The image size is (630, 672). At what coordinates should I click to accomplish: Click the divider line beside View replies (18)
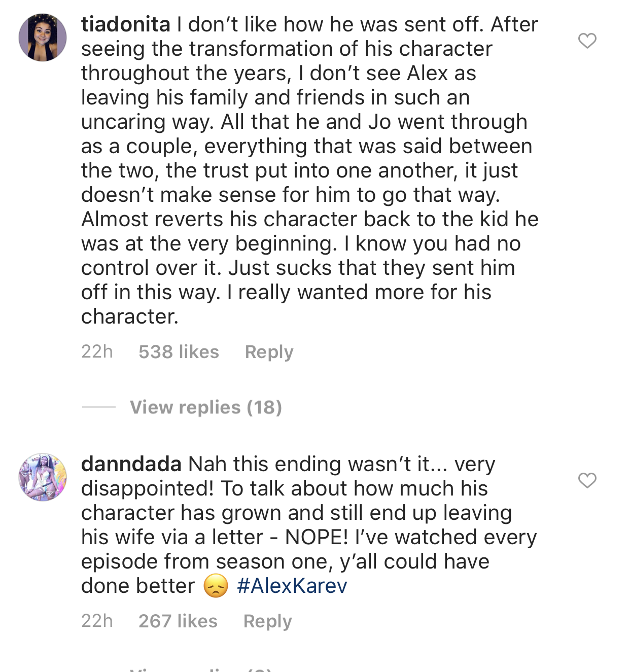(99, 407)
